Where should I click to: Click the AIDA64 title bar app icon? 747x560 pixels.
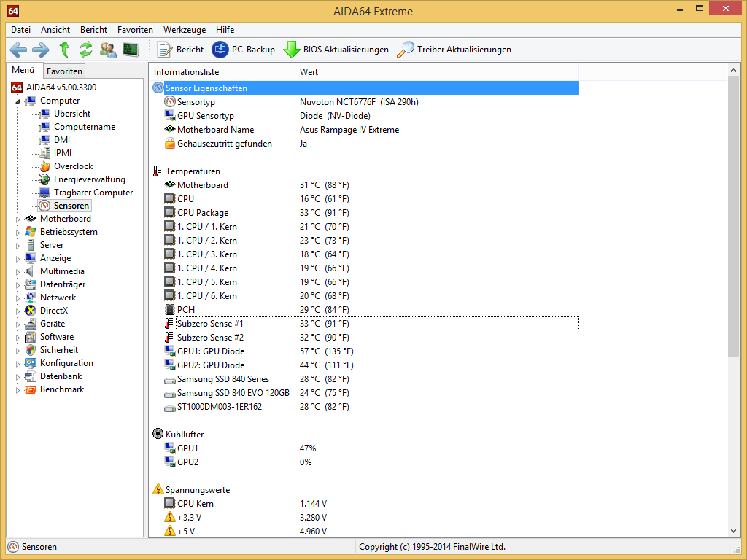pyautogui.click(x=13, y=10)
